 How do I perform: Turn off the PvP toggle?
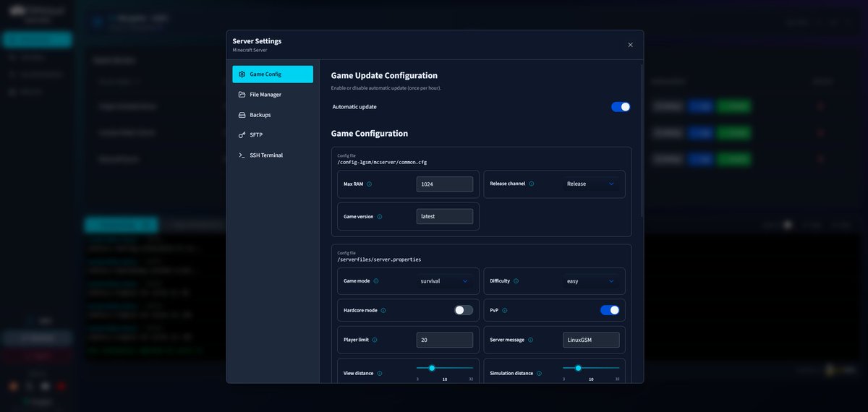click(610, 310)
